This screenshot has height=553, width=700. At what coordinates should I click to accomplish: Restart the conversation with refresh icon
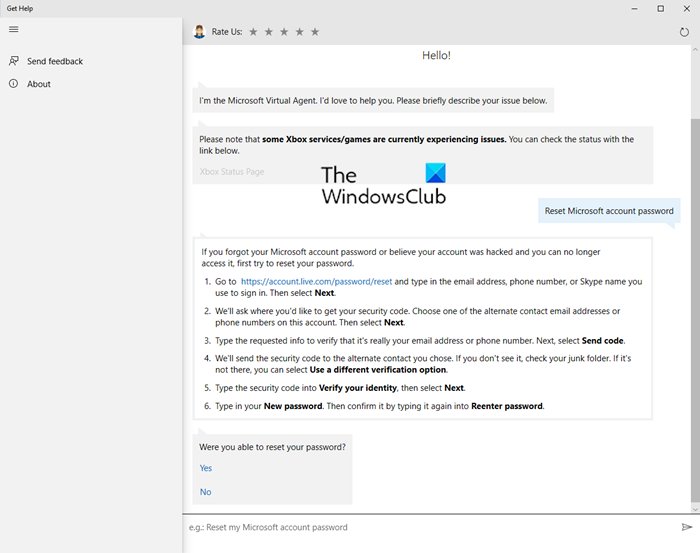tap(684, 32)
